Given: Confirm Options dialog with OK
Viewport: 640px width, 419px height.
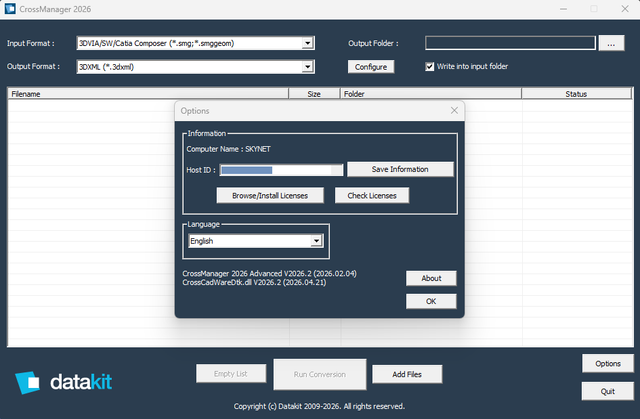Looking at the screenshot, I should (x=431, y=301).
